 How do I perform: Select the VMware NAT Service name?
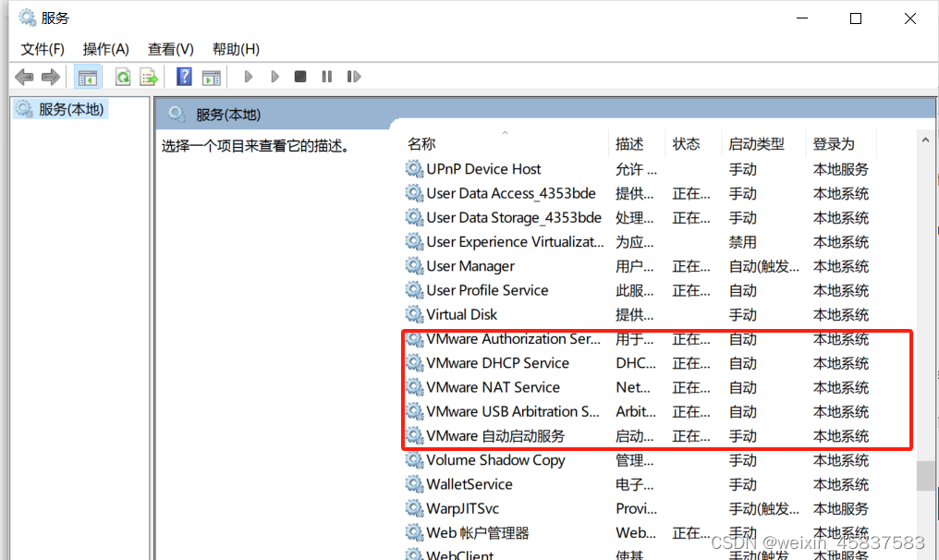click(493, 387)
